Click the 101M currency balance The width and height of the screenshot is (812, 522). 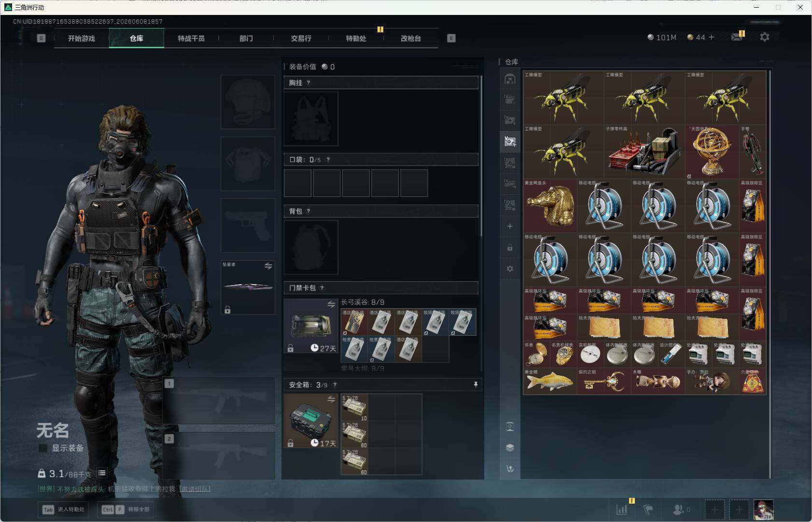tap(662, 37)
